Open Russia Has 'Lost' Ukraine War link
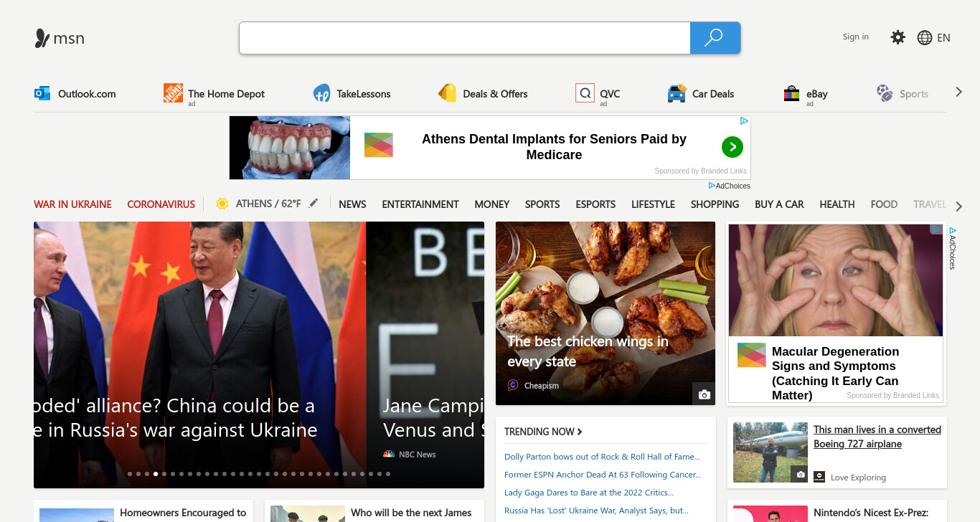Viewport: 980px width, 522px height. pyautogui.click(x=597, y=511)
